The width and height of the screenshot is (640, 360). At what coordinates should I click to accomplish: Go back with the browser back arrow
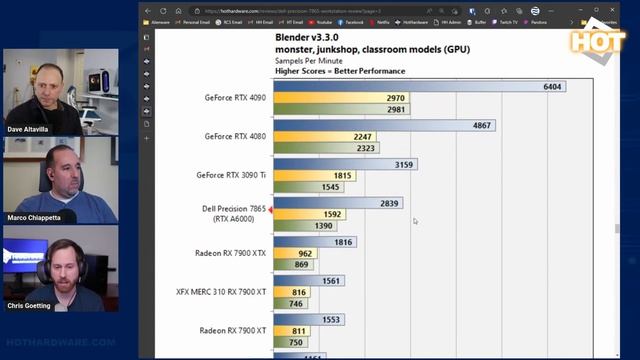click(x=148, y=11)
